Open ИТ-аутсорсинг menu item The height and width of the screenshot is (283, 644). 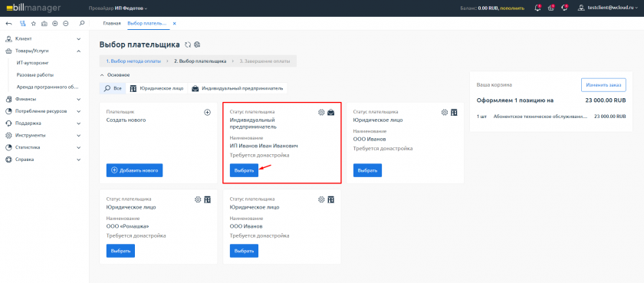[x=33, y=63]
